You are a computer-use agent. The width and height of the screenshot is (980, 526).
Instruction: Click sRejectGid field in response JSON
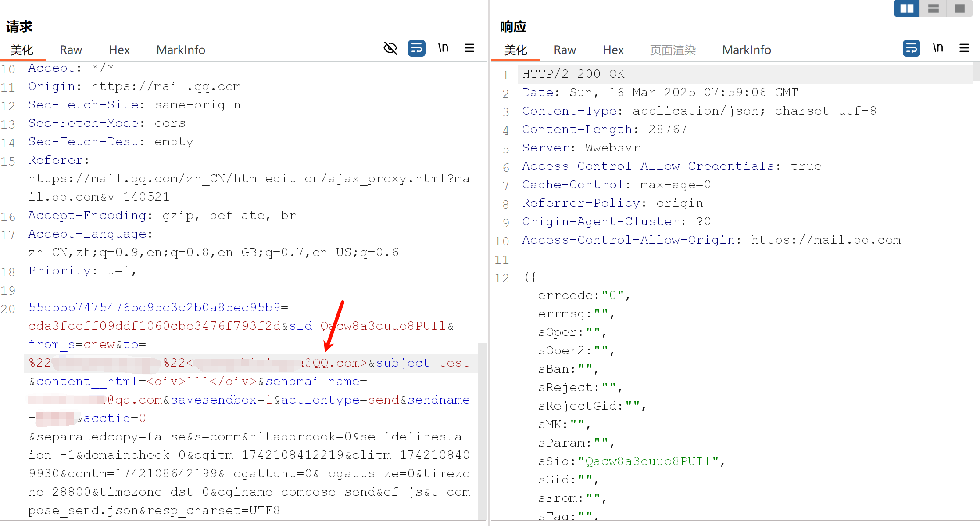(592, 406)
